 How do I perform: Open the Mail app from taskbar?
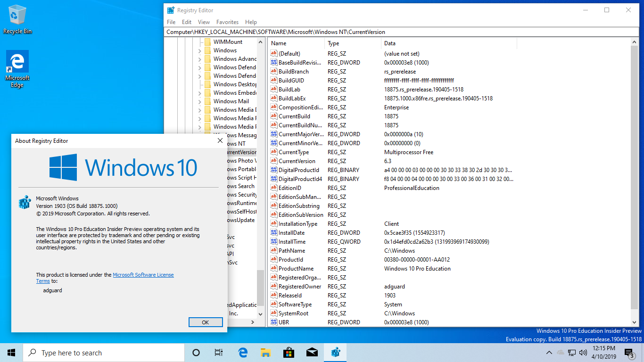(312, 353)
